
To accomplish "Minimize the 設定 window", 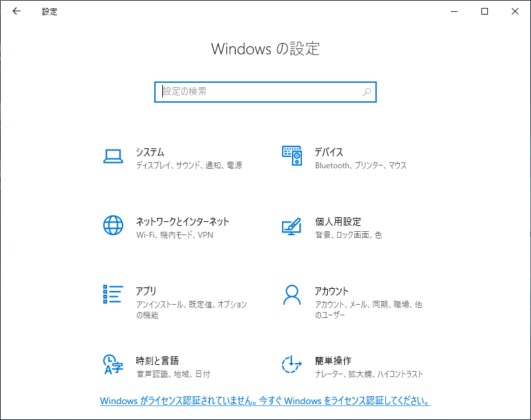I will tap(454, 11).
